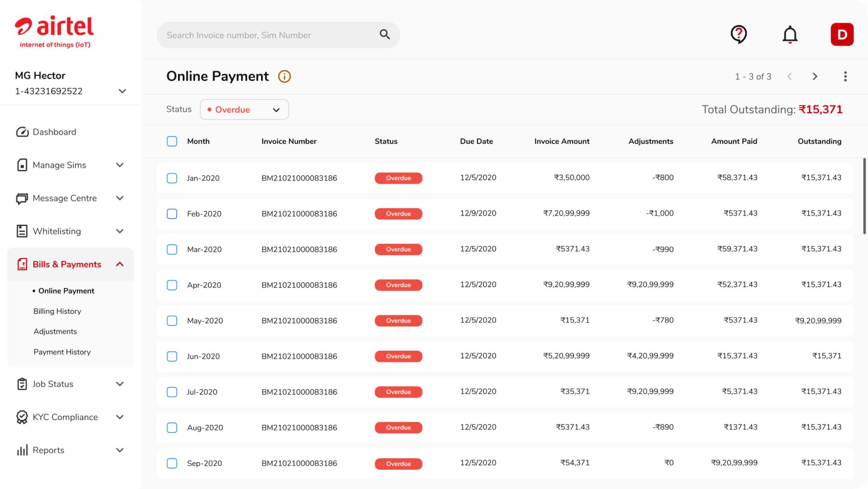Image resolution: width=868 pixels, height=489 pixels.
Task: Expand the Message Centre chevron
Action: coord(120,198)
